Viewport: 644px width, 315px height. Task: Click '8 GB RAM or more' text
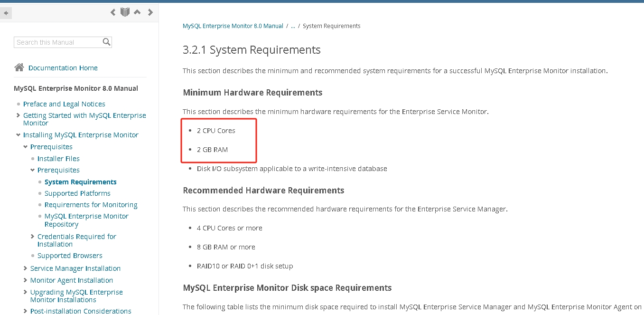pyautogui.click(x=226, y=247)
